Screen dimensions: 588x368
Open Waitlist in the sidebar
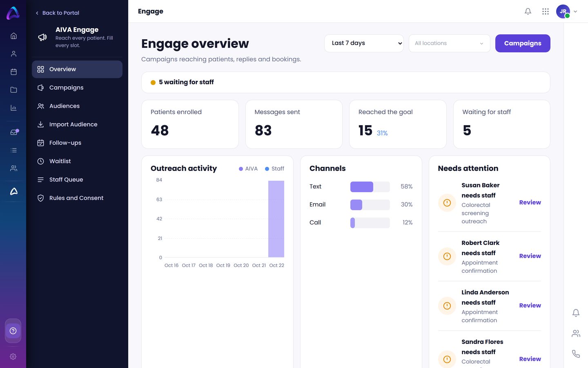77,161
